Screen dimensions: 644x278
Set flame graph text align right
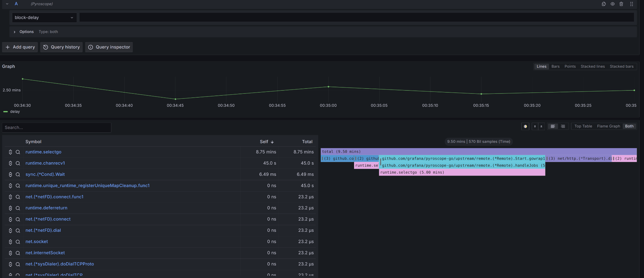[x=563, y=126]
